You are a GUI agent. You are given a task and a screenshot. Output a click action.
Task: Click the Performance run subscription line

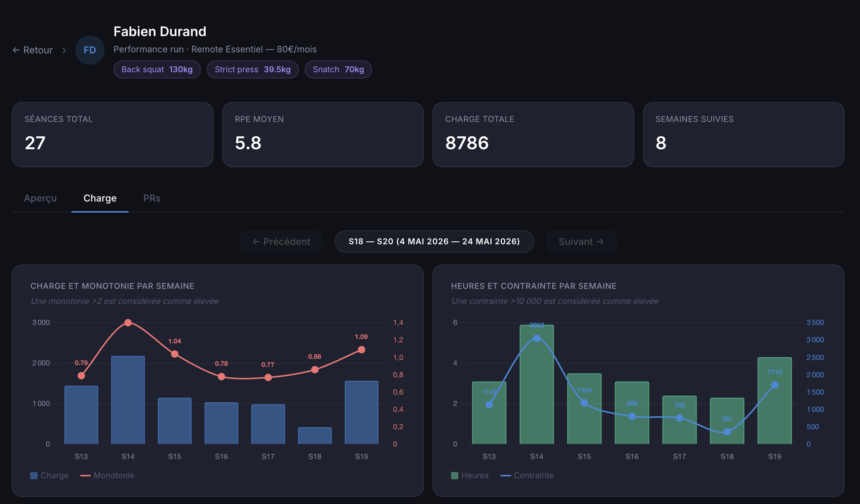coord(215,49)
